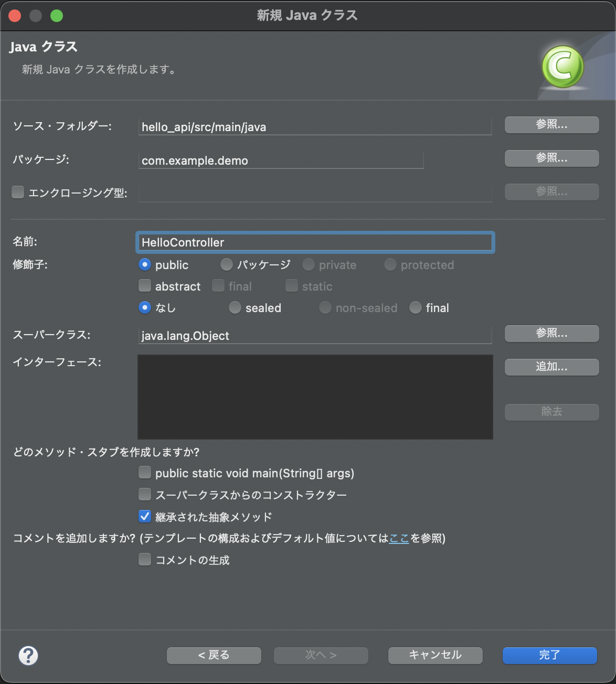The height and width of the screenshot is (684, 616).
Task: Uncheck 継承された抽象メソッド option
Action: click(x=144, y=516)
